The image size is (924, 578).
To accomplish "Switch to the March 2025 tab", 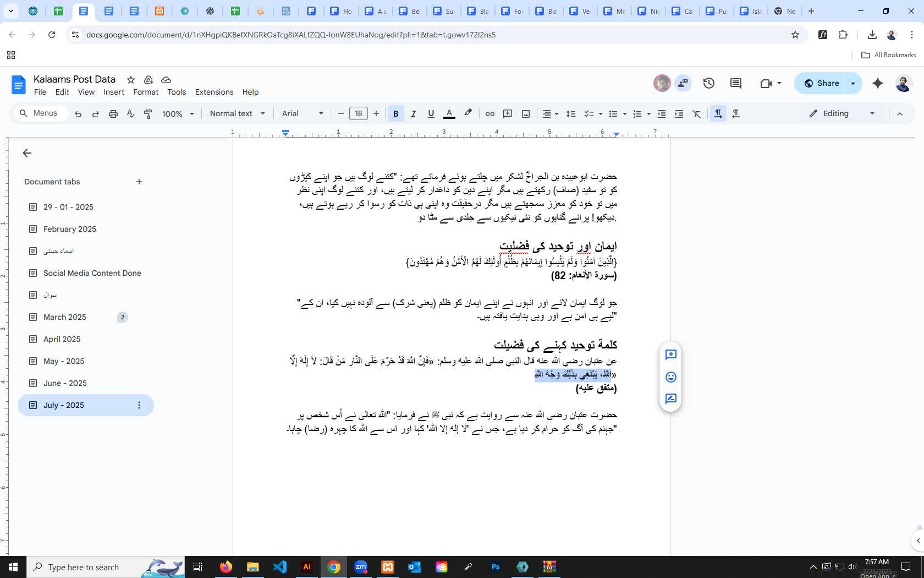I will (65, 317).
